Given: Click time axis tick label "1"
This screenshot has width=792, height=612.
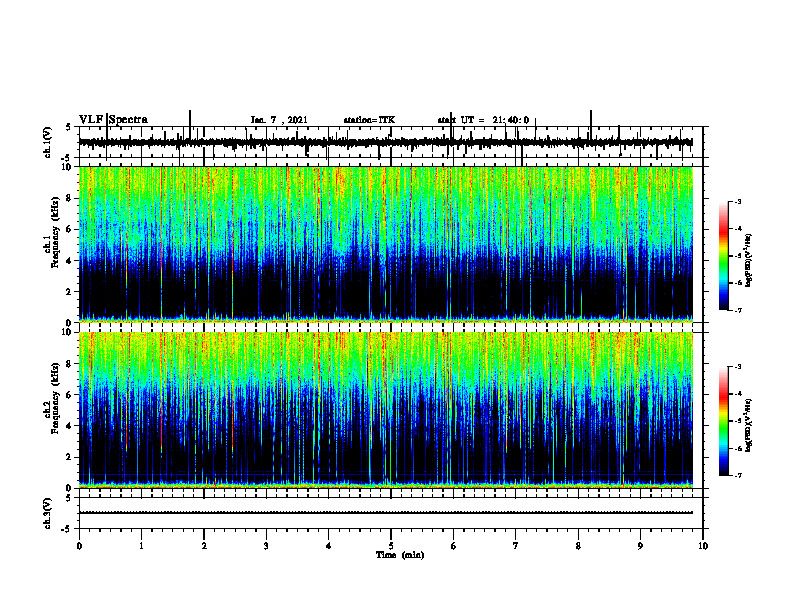Looking at the screenshot, I should 141,546.
